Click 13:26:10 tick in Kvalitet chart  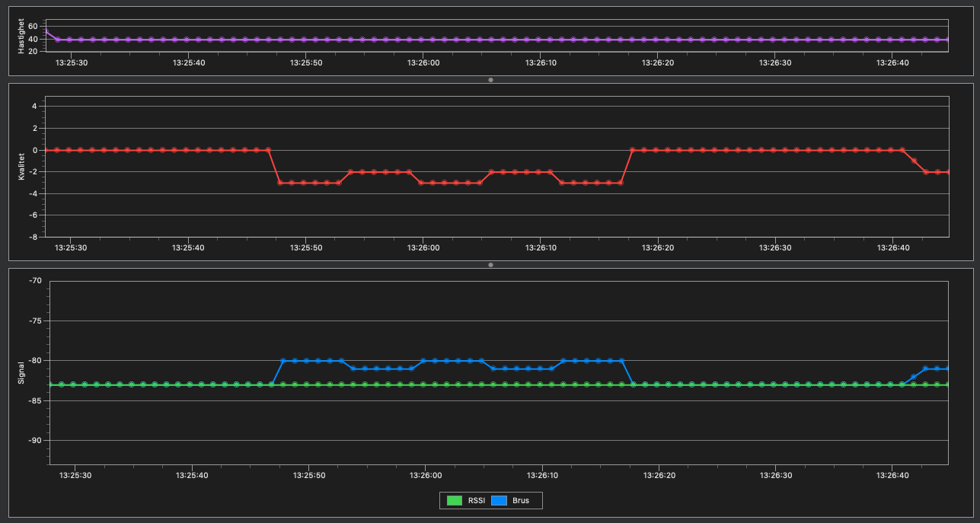pos(541,247)
